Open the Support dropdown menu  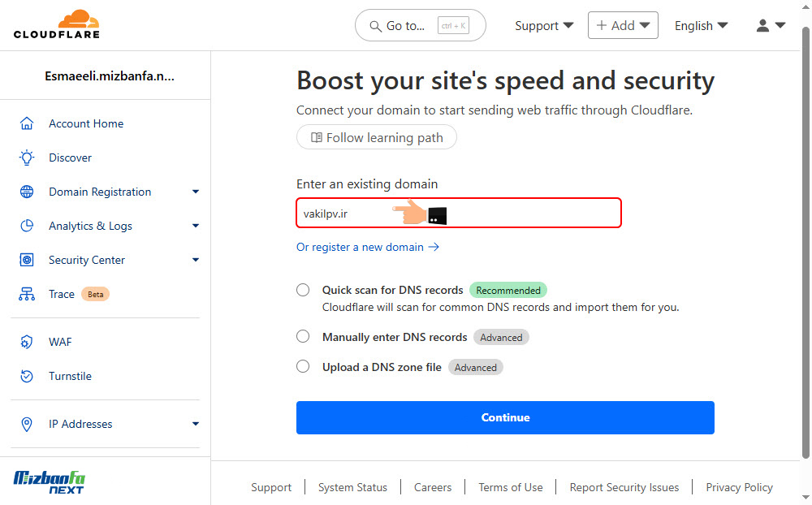[544, 25]
